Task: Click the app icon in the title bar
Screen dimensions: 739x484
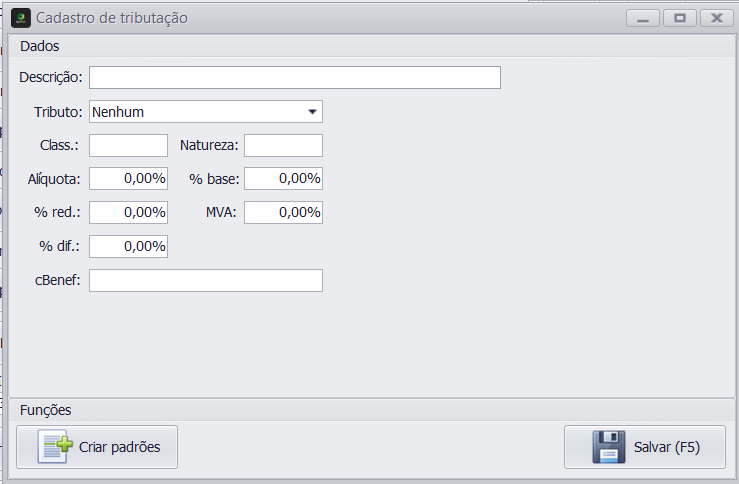Action: coord(21,18)
